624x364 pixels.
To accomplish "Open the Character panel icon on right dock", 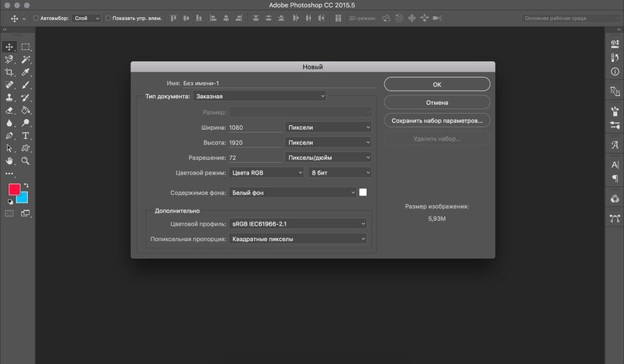I will 615,165.
